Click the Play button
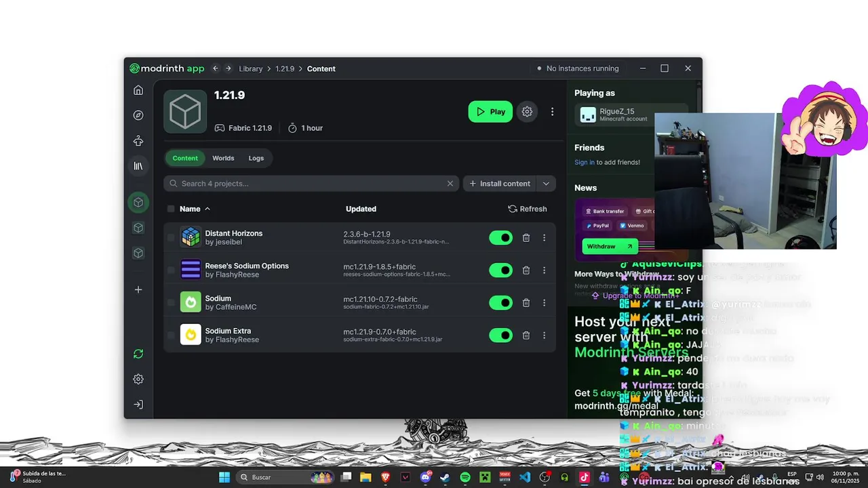Screen dimensions: 868x488 (x=490, y=112)
